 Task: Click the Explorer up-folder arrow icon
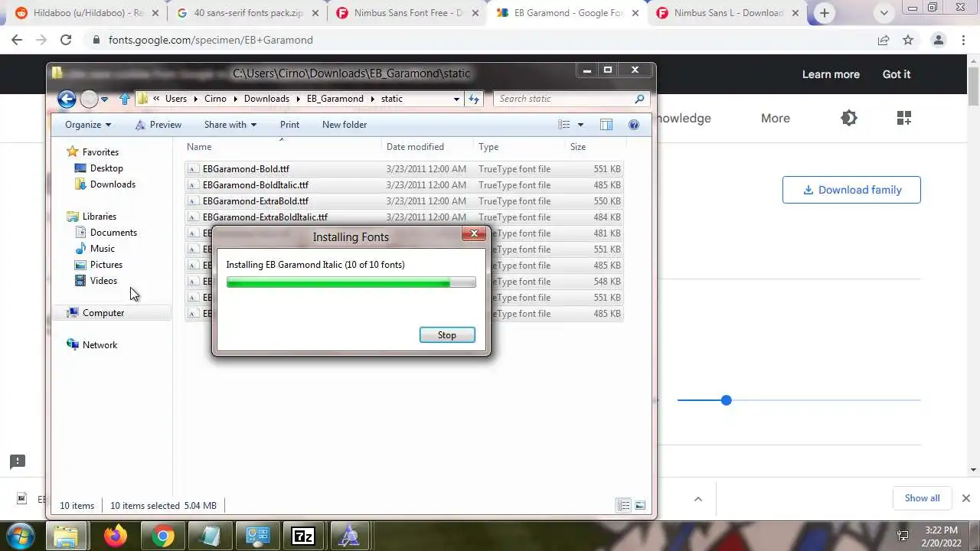tap(125, 99)
